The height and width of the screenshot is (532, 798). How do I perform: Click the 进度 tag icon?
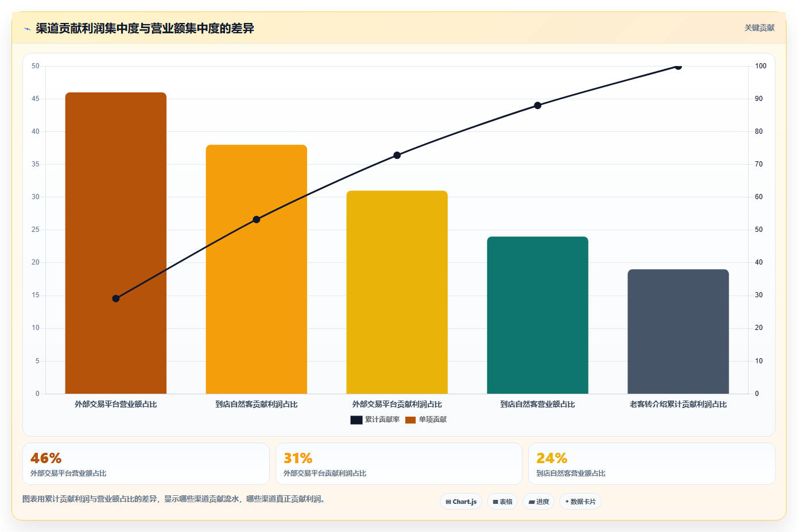coord(532,502)
